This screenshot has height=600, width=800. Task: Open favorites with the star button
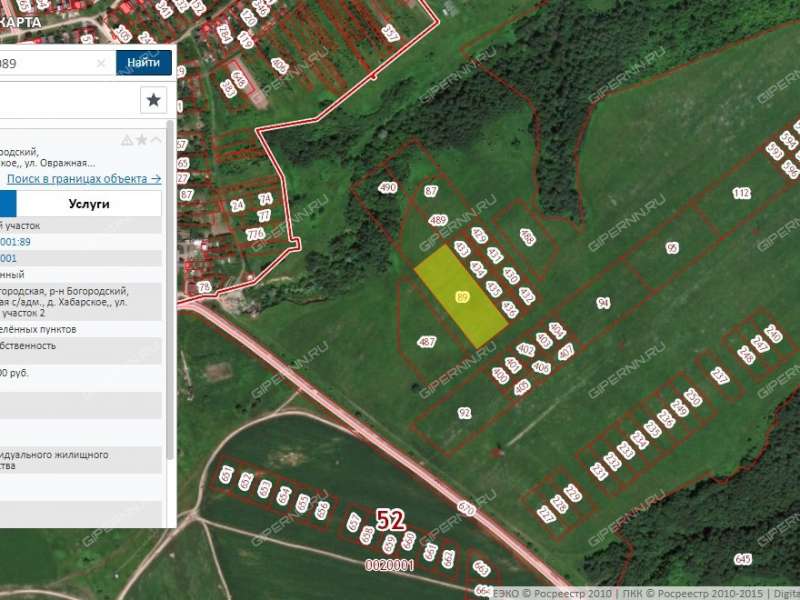pyautogui.click(x=153, y=99)
